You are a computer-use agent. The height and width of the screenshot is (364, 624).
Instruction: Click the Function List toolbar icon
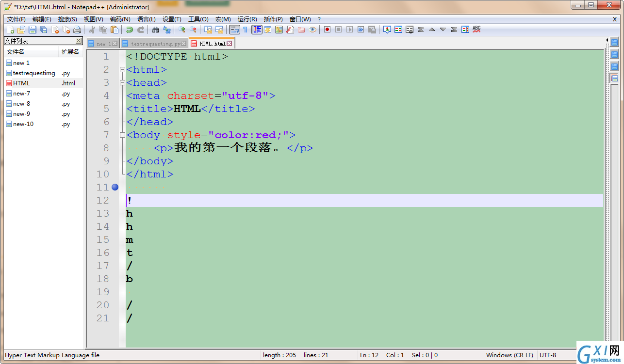pos(290,30)
